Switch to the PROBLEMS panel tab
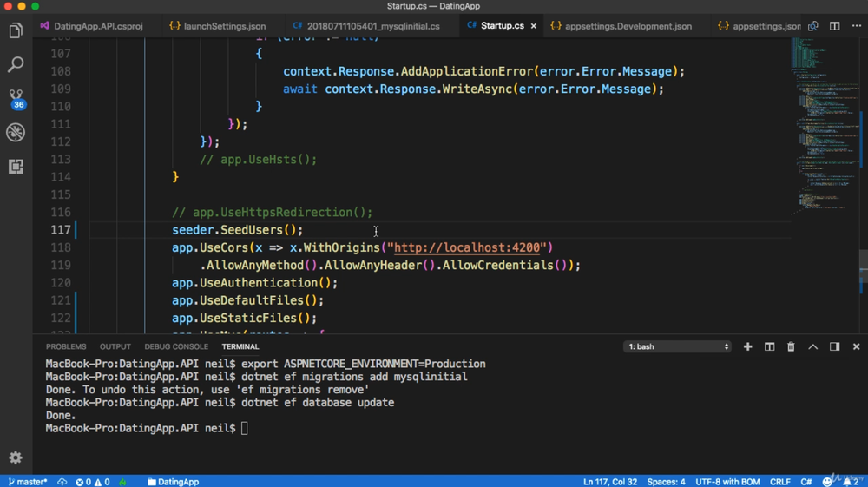Image resolution: width=868 pixels, height=487 pixels. 66,346
